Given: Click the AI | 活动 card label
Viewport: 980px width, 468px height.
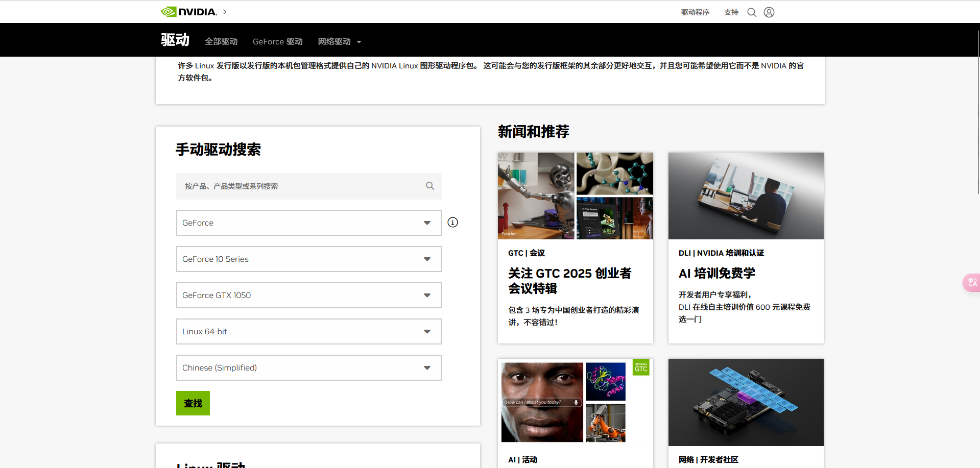Looking at the screenshot, I should [x=523, y=460].
